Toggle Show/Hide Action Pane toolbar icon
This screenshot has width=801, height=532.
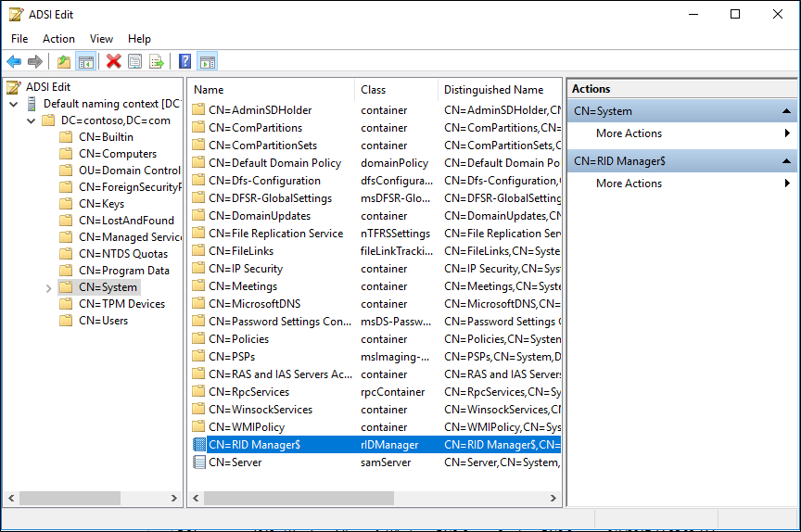[x=208, y=62]
